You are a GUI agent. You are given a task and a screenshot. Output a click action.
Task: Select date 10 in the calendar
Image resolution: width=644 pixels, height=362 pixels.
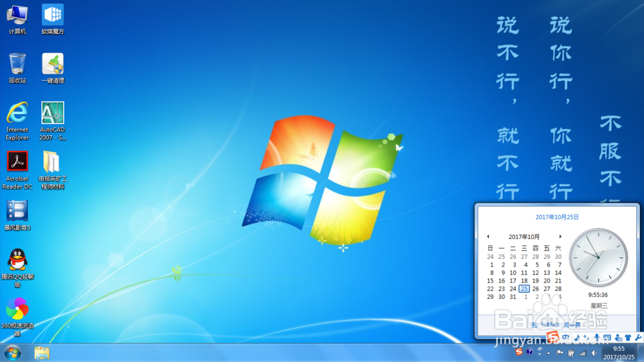(513, 273)
